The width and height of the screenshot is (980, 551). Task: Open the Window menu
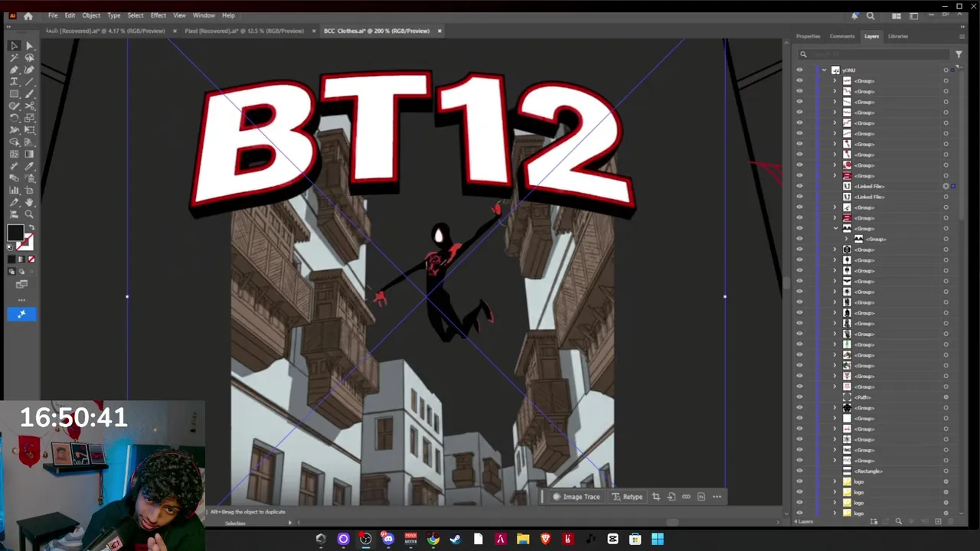coord(204,15)
